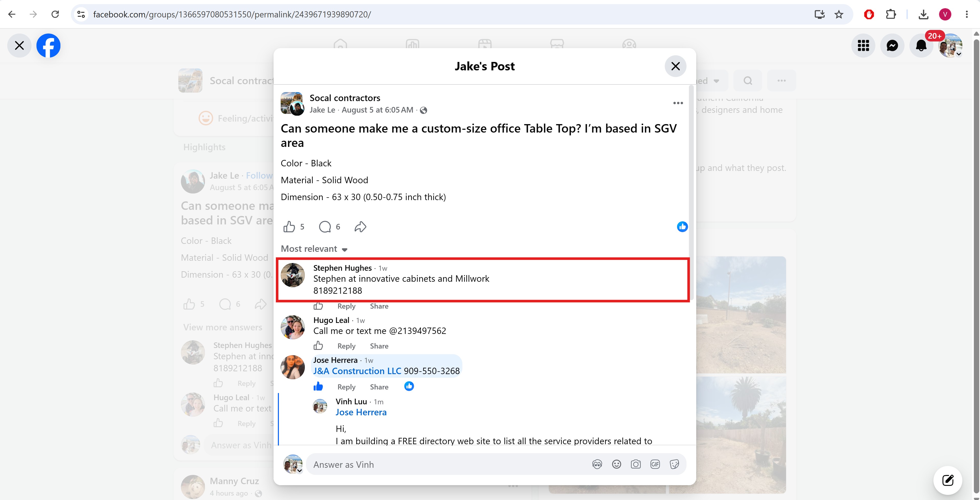Open Vinh Luu's profile name in reply
This screenshot has height=500, width=980.
coord(351,401)
